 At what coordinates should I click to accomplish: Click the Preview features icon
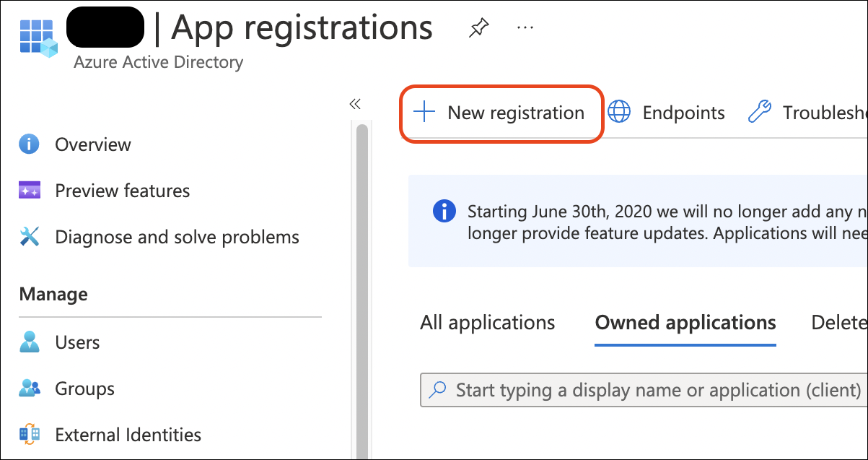[x=29, y=190]
